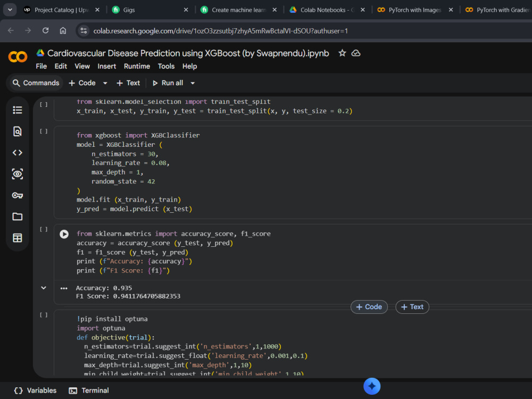Open Find and replace sidebar icon
The image size is (532, 399).
click(x=18, y=131)
